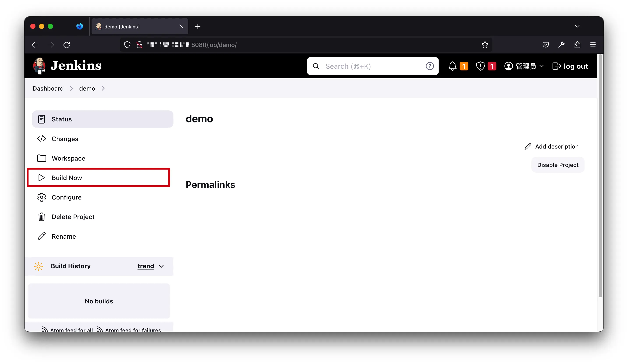This screenshot has height=364, width=628.
Task: Click the Build Now play icon
Action: click(x=41, y=178)
